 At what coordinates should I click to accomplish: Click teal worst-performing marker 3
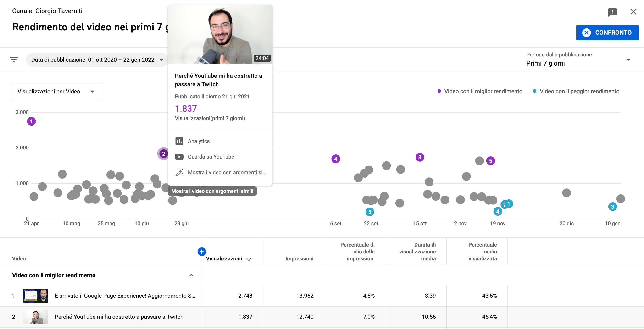[x=612, y=207]
